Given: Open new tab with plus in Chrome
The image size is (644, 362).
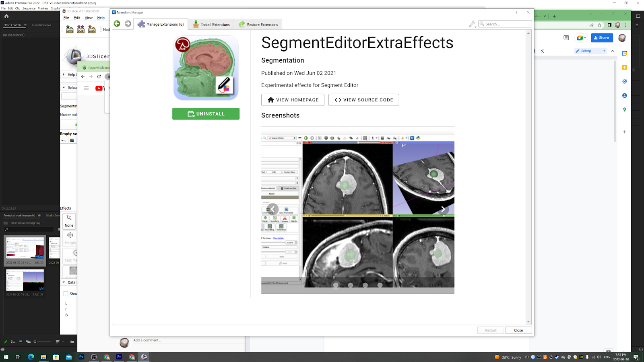Looking at the screenshot, I should pos(554,16).
